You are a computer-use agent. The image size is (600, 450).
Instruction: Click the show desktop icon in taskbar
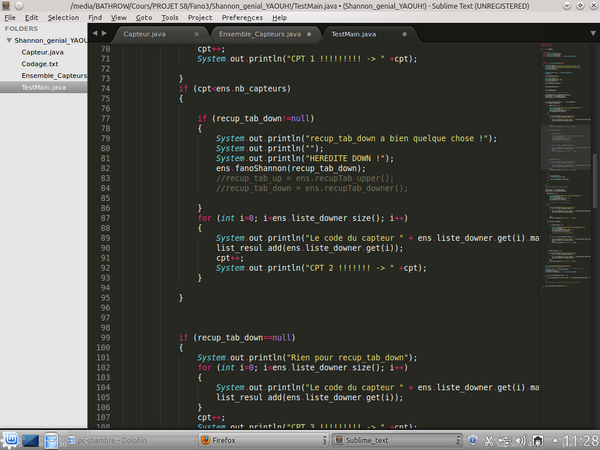pyautogui.click(x=31, y=439)
